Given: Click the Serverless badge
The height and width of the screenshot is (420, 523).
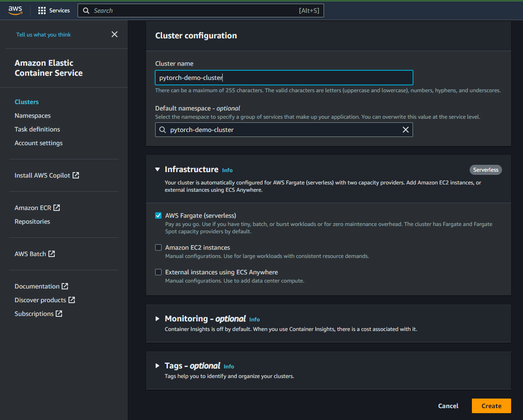Looking at the screenshot, I should click(x=486, y=170).
